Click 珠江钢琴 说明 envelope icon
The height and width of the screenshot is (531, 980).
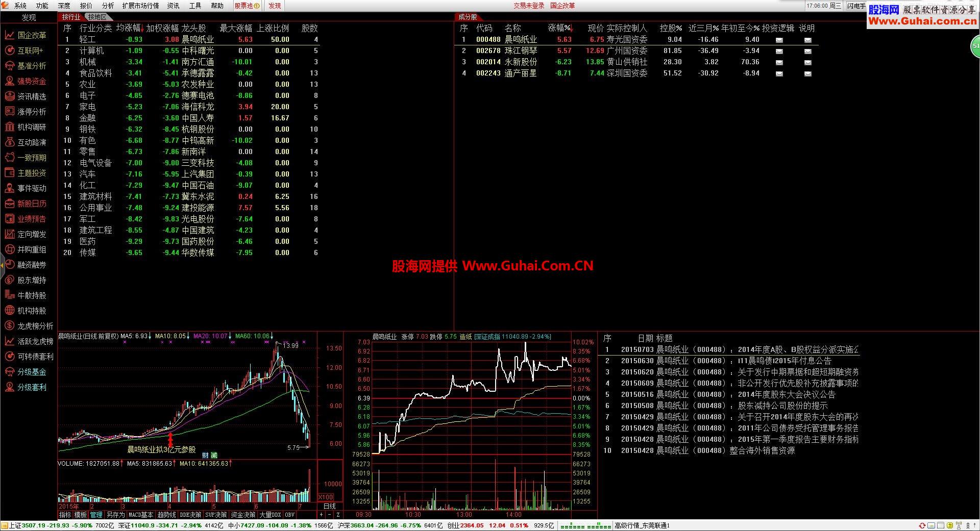click(807, 51)
